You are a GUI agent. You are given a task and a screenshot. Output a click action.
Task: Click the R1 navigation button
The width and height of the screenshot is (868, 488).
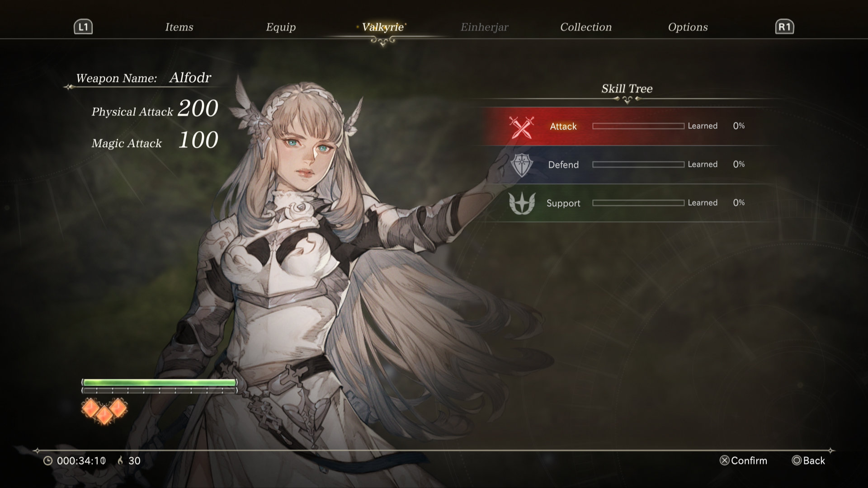784,26
